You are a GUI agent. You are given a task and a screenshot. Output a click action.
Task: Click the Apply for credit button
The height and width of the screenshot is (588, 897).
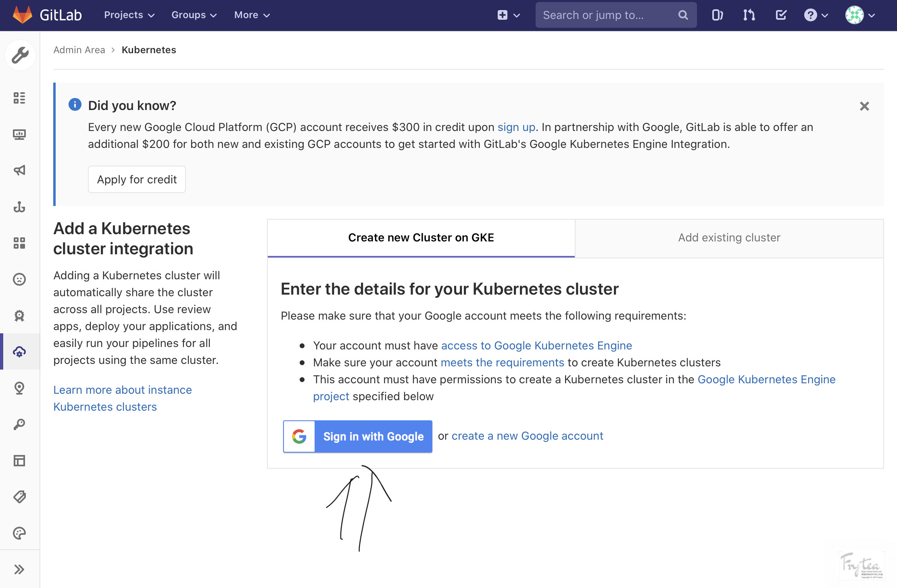(137, 180)
